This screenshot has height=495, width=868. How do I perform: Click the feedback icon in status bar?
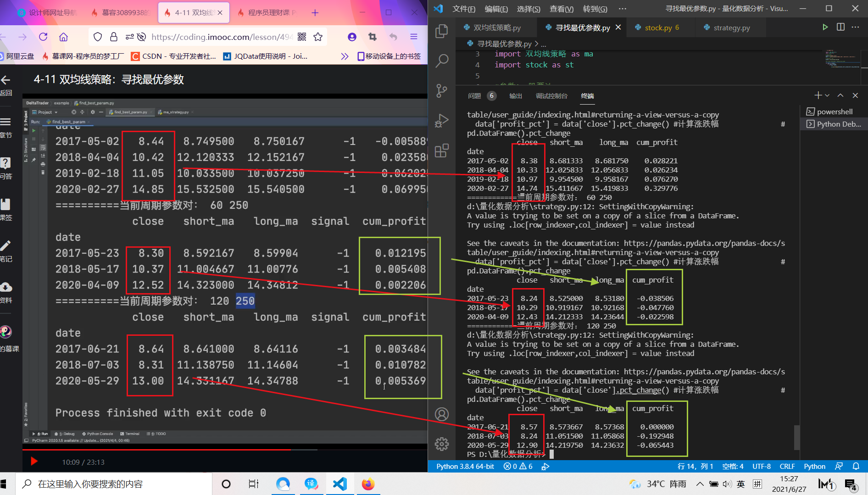click(839, 466)
